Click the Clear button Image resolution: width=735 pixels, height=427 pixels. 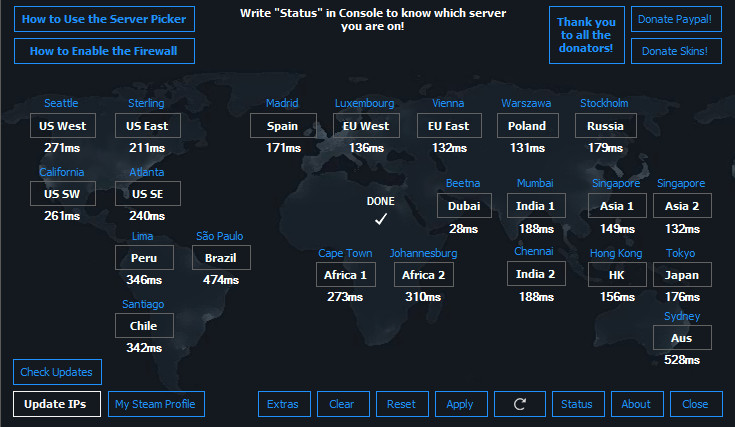tap(343, 404)
